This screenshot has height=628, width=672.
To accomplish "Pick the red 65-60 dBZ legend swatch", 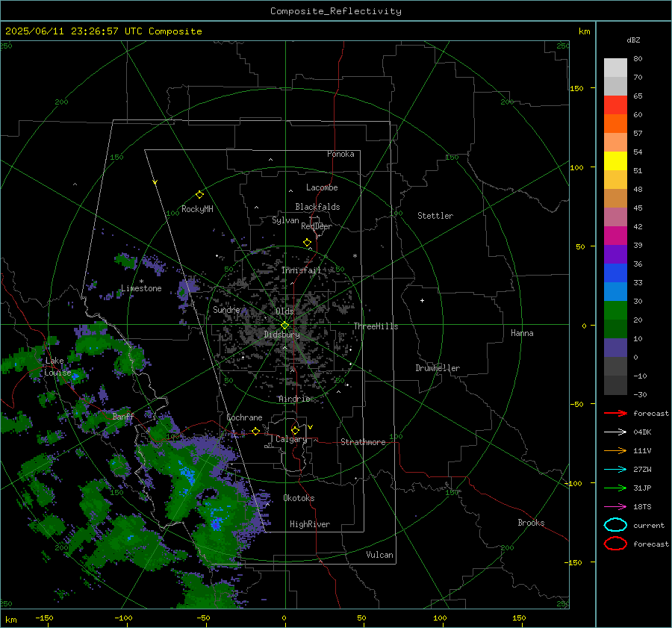I will (615, 105).
